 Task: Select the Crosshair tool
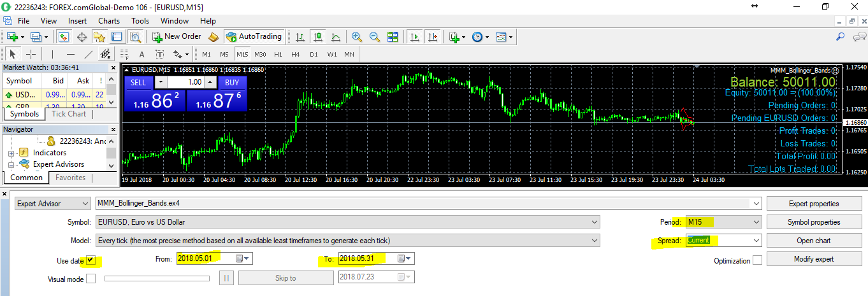click(31, 54)
